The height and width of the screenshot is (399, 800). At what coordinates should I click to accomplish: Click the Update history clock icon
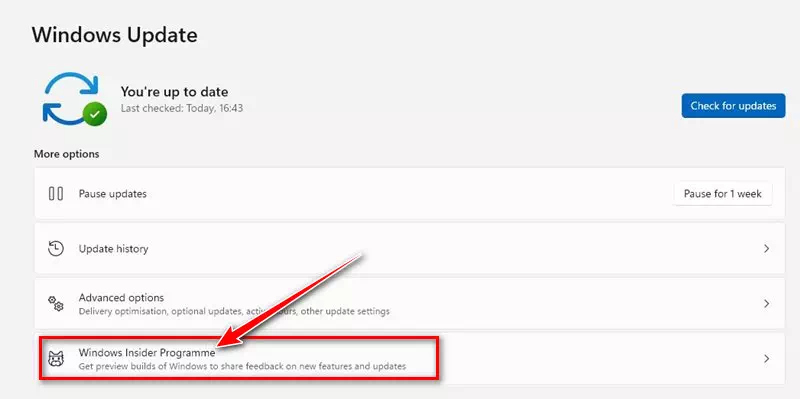[56, 248]
